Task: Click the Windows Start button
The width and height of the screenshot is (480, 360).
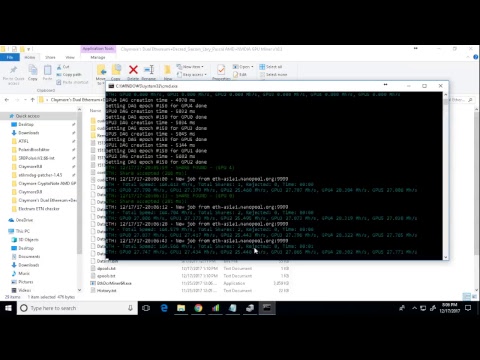Action: click(x=8, y=308)
